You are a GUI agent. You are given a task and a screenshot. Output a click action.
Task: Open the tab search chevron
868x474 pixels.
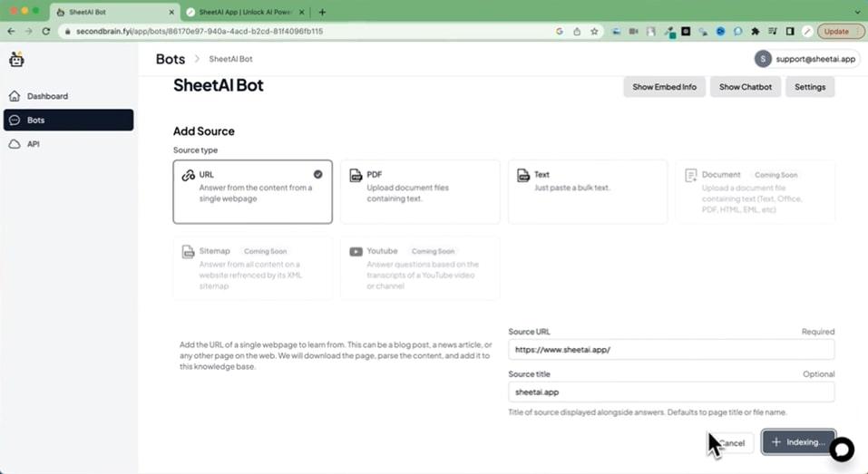point(857,12)
